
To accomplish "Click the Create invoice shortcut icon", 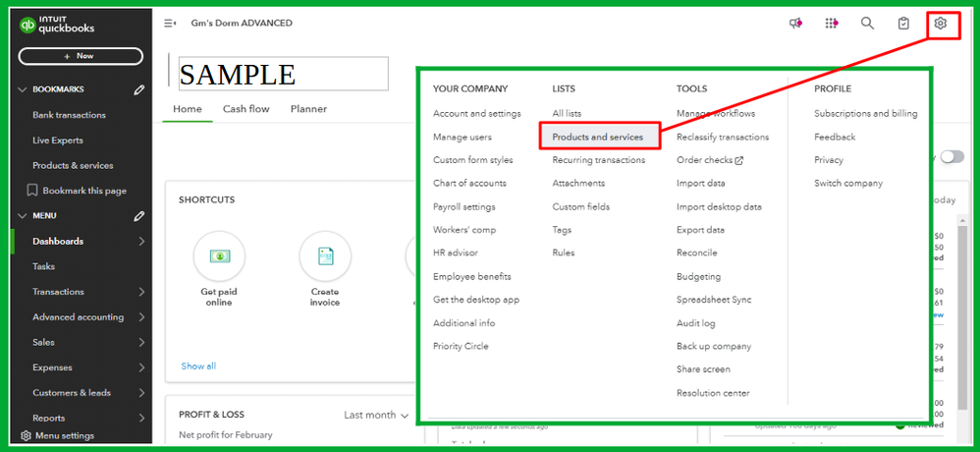I will pos(325,256).
